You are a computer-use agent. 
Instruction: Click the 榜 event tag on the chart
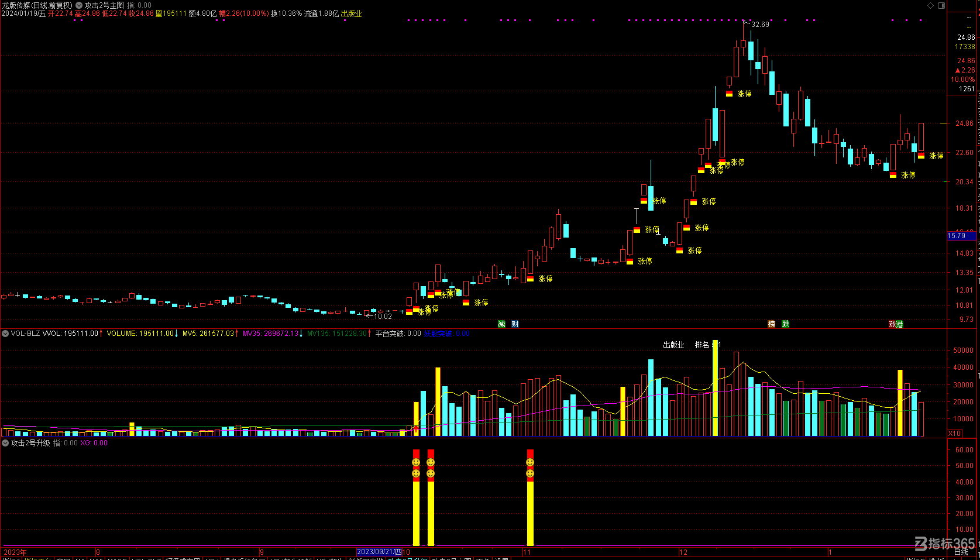coord(772,324)
